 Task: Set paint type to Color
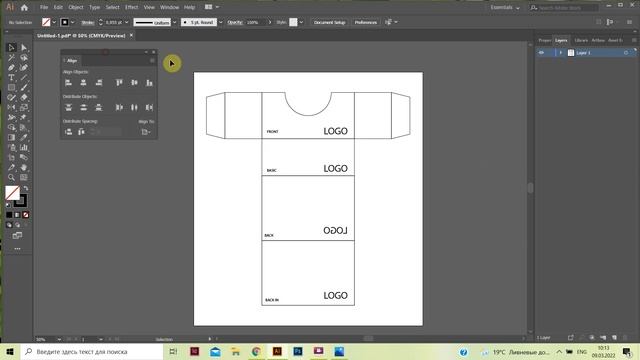point(9,215)
